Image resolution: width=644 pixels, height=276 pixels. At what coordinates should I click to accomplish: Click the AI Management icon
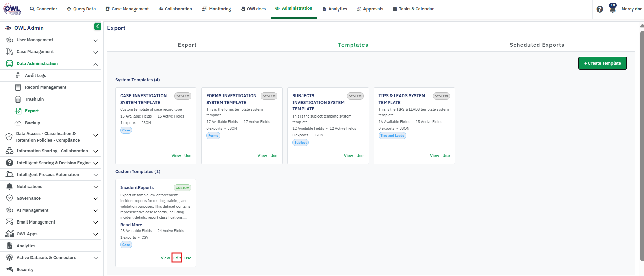(9, 210)
